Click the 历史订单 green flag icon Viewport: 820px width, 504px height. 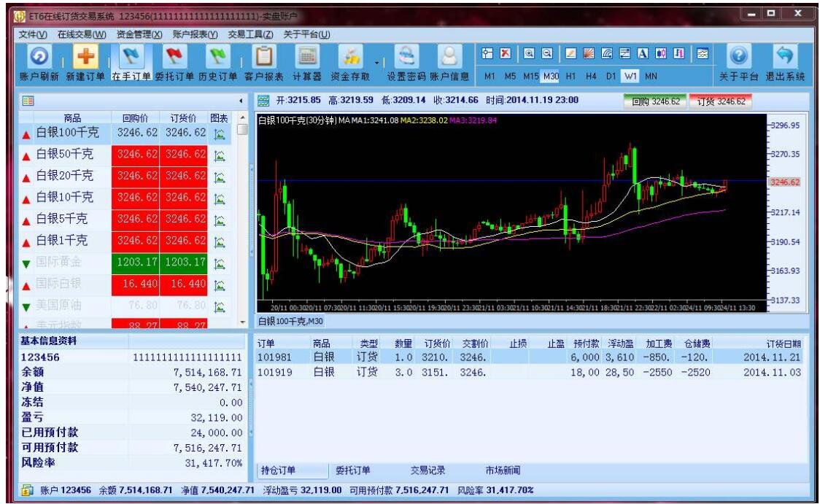click(217, 56)
